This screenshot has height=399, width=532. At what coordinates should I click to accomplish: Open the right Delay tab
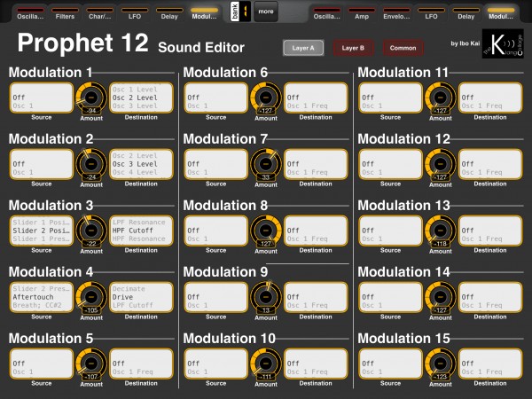[465, 13]
